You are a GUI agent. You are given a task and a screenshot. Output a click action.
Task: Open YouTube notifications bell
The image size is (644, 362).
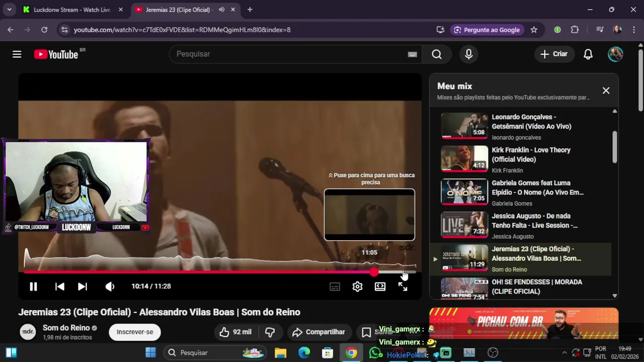(588, 54)
